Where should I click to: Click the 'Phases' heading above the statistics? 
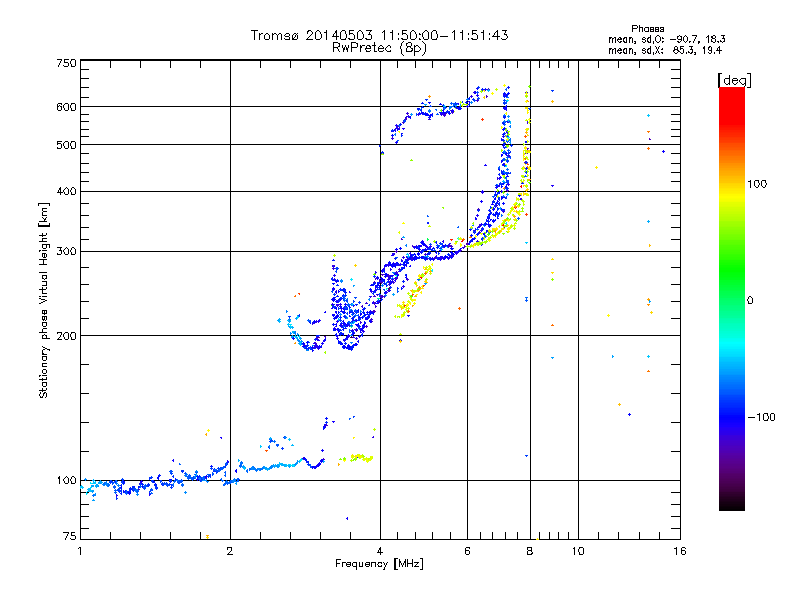647,29
